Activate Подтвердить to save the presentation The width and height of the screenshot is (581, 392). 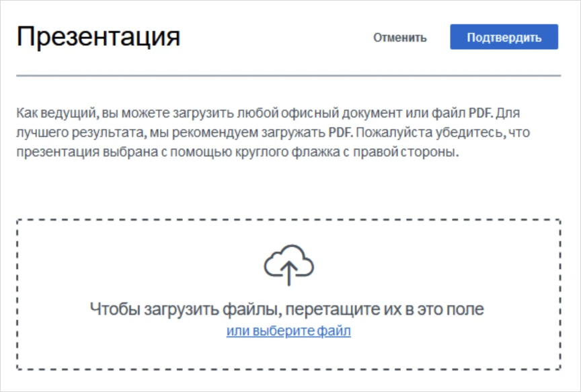pos(506,37)
